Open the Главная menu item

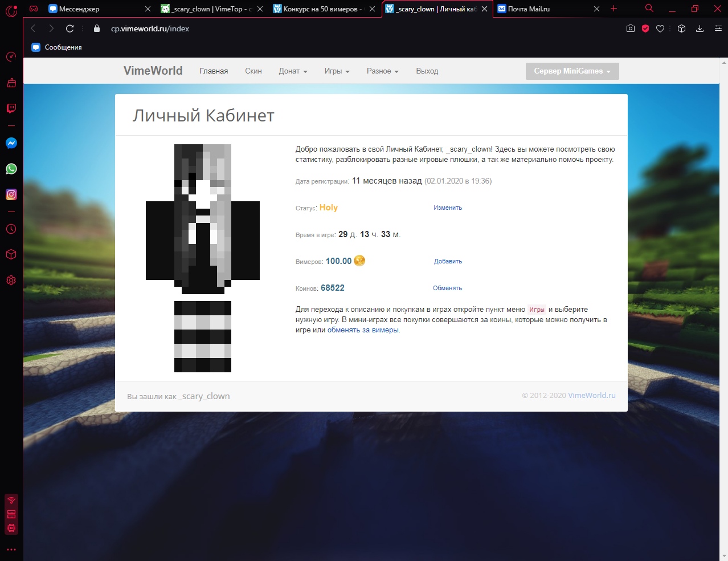[214, 71]
